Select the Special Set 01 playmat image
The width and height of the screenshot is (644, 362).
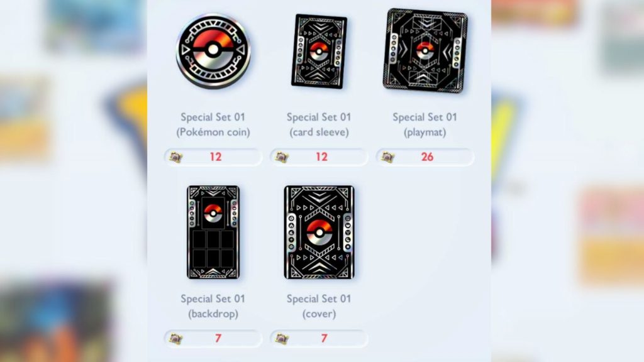425,50
